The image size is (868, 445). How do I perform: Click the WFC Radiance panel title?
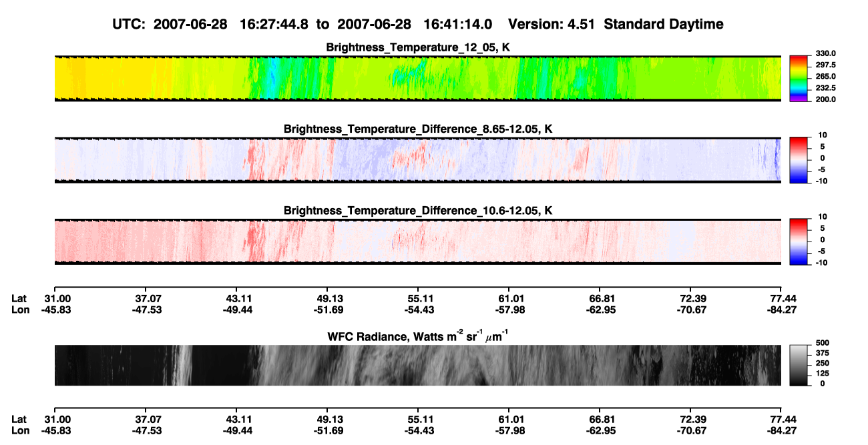pos(417,337)
